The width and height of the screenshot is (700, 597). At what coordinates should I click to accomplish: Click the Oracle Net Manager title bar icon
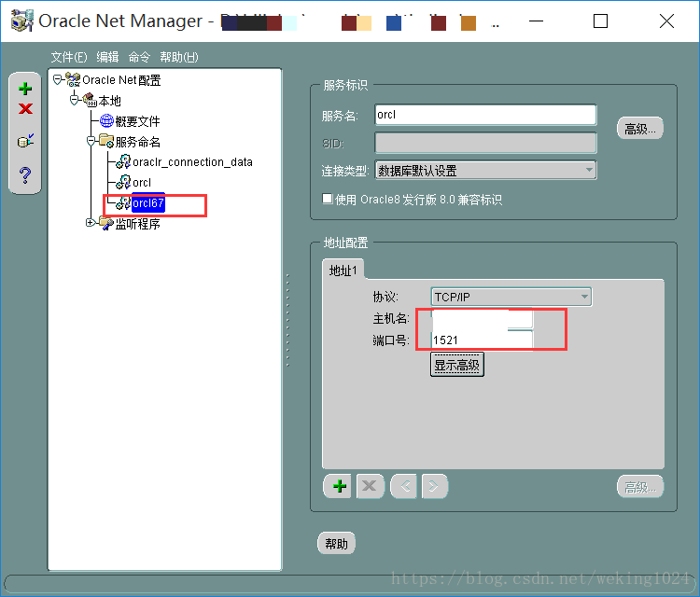pyautogui.click(x=21, y=21)
